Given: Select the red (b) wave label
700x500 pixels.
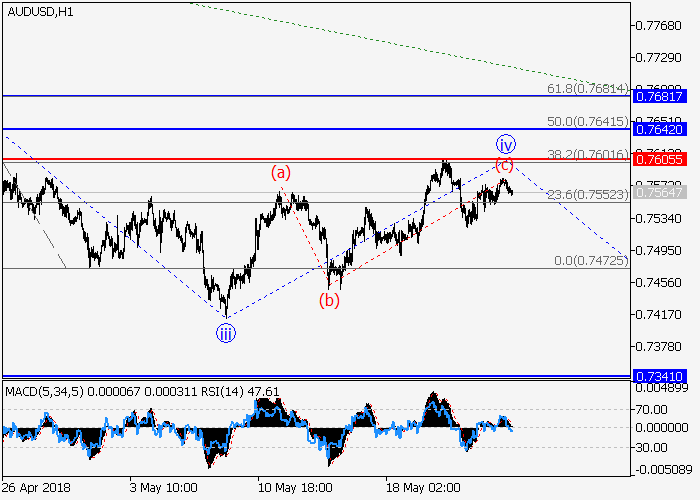Looking at the screenshot, I should click(329, 299).
